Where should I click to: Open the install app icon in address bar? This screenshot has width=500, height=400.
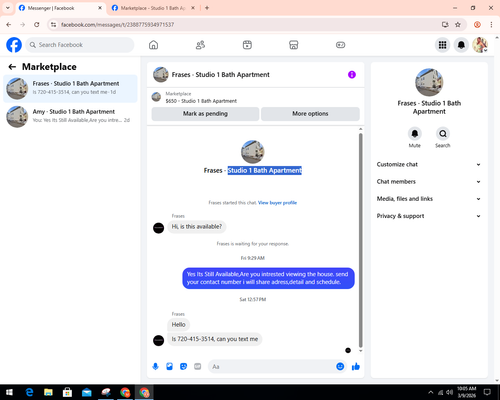pos(445,25)
